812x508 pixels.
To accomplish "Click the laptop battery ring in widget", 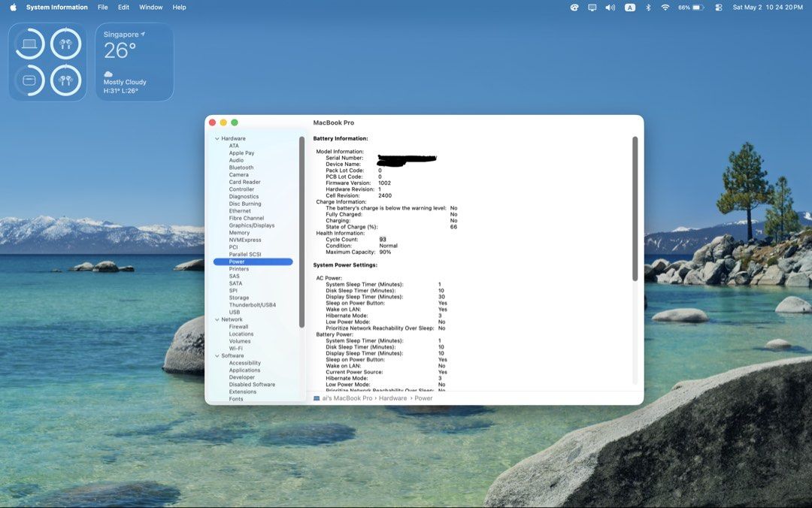I will point(29,44).
